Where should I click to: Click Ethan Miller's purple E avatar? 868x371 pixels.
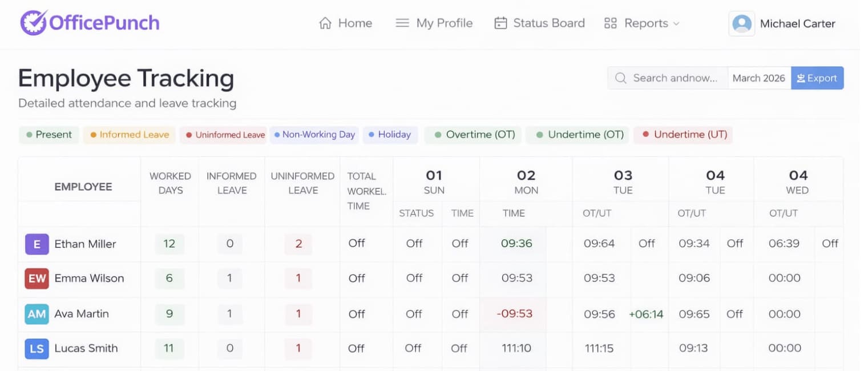point(37,244)
